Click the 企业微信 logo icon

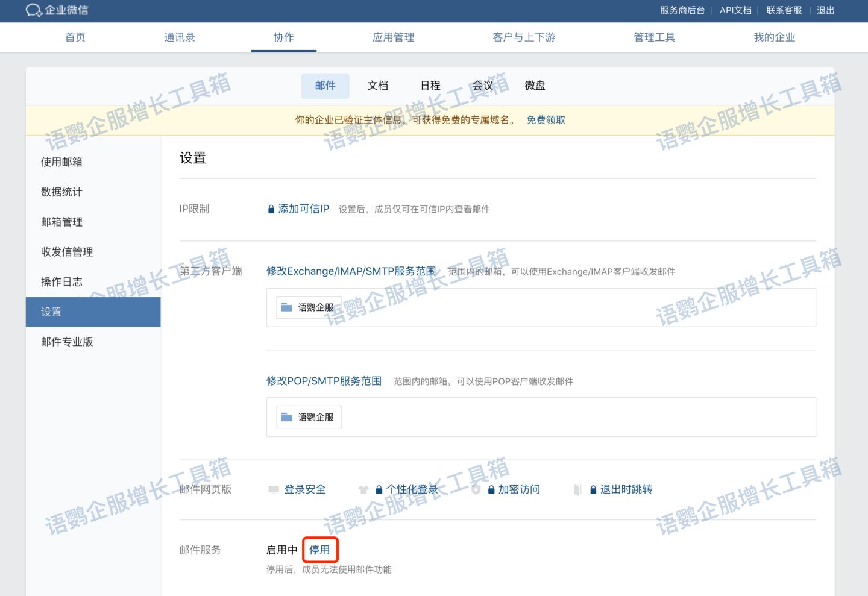(x=34, y=10)
